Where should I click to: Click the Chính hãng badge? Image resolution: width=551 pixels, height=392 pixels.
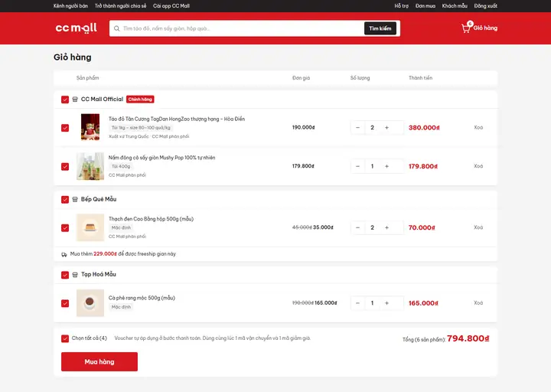click(x=140, y=99)
